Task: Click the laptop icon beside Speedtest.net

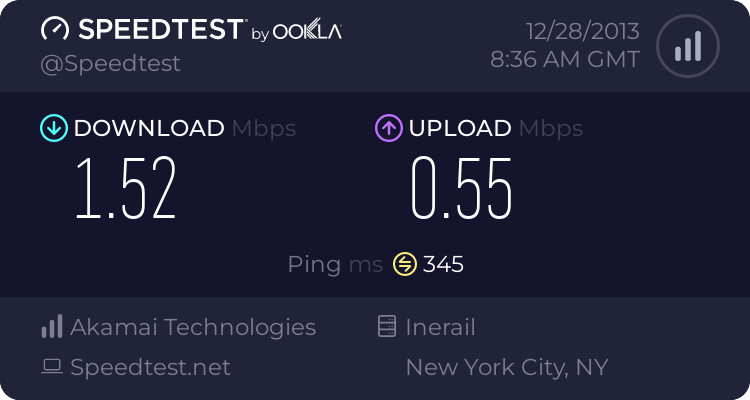Action: (52, 368)
